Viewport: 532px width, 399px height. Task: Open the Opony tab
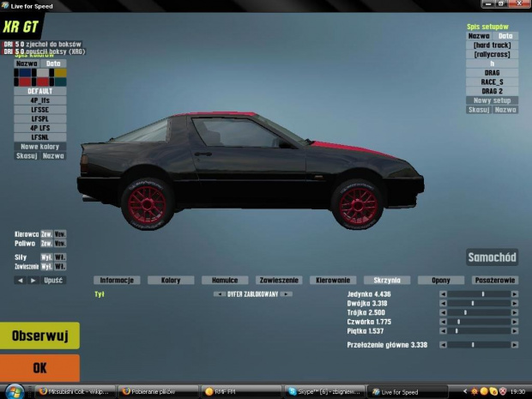click(441, 281)
